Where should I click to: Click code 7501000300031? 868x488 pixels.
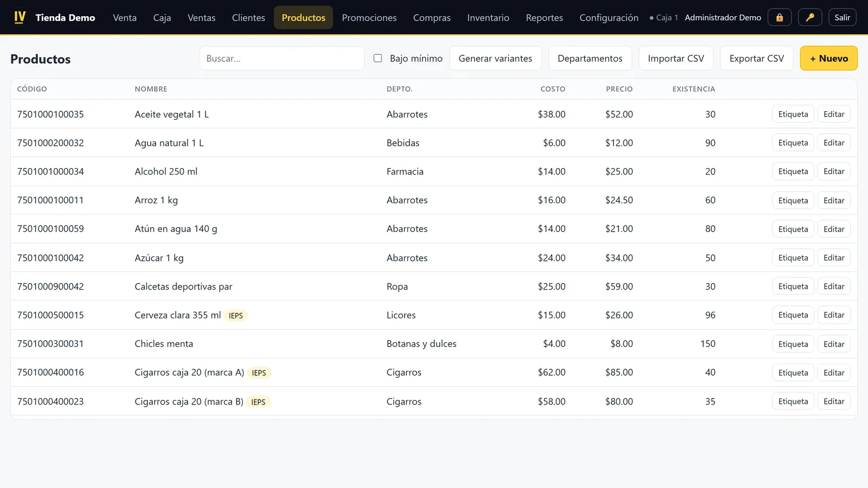tap(50, 344)
